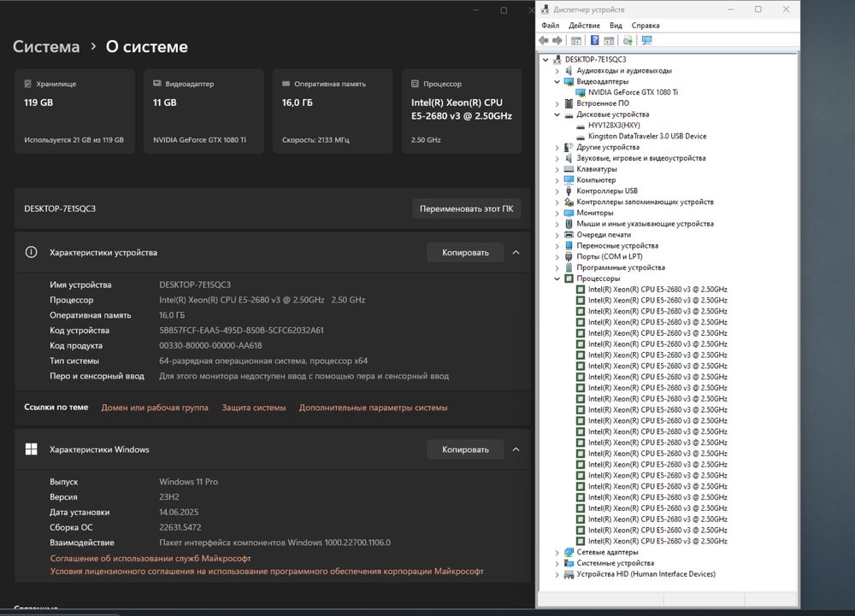This screenshot has height=616, width=855.
Task: Collapse the Характеристики Windows section chevron
Action: (x=516, y=449)
